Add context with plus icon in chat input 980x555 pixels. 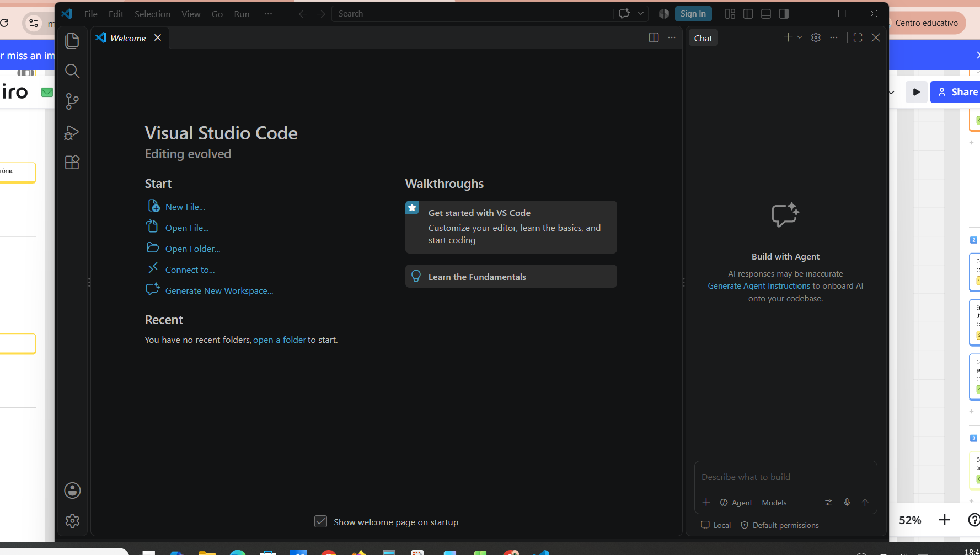click(706, 502)
